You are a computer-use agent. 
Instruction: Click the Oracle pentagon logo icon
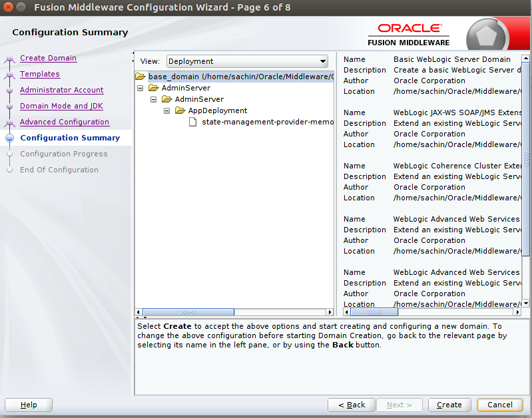(487, 35)
